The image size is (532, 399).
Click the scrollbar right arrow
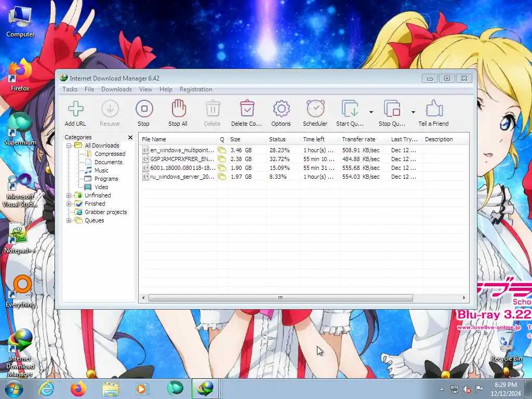464,298
